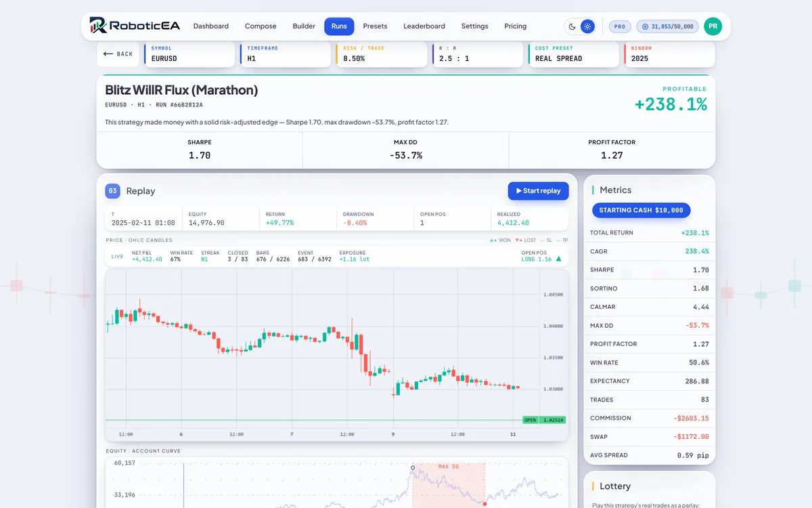The image size is (812, 508).
Task: Open the Pricing link
Action: pyautogui.click(x=516, y=26)
